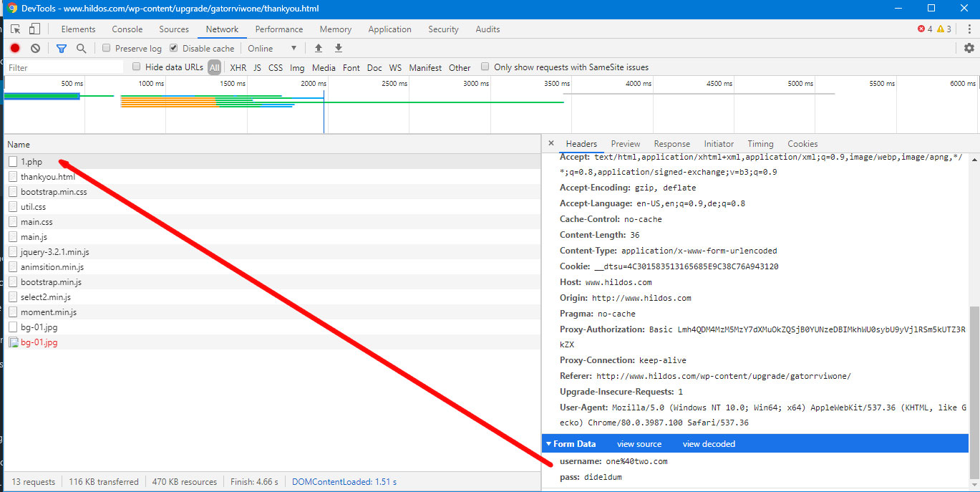This screenshot has width=980, height=492.
Task: Click the Filter text input field
Action: click(x=64, y=67)
